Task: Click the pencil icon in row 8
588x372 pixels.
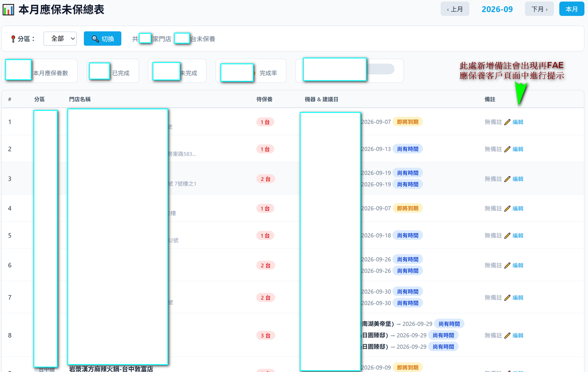Action: tap(507, 335)
